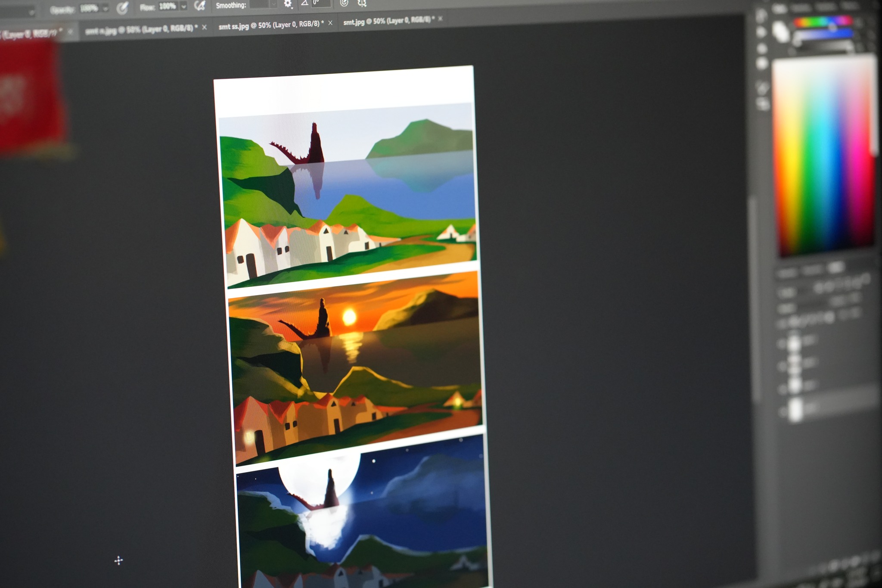Switch to smt ss.jpg document tab
Viewport: 882px width, 588px height.
pyautogui.click(x=271, y=25)
